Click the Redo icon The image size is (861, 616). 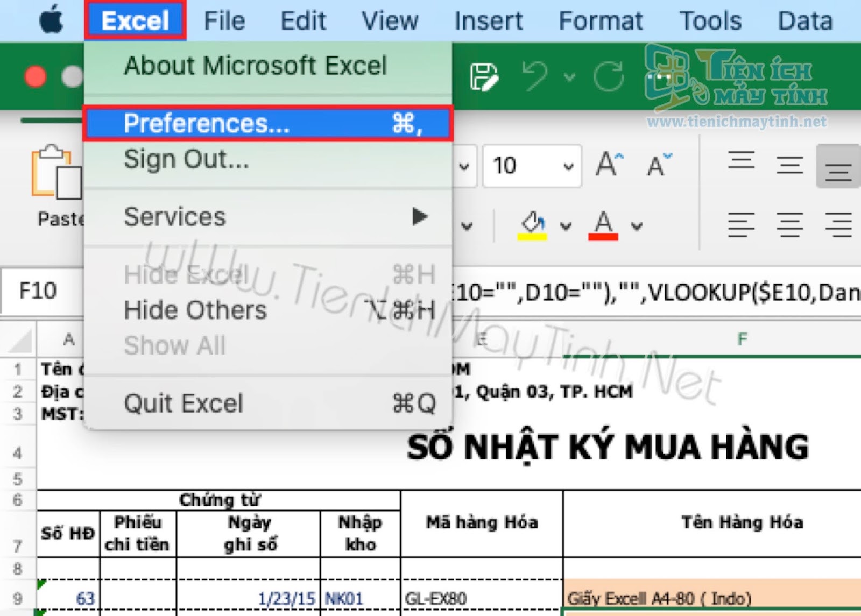pos(609,76)
